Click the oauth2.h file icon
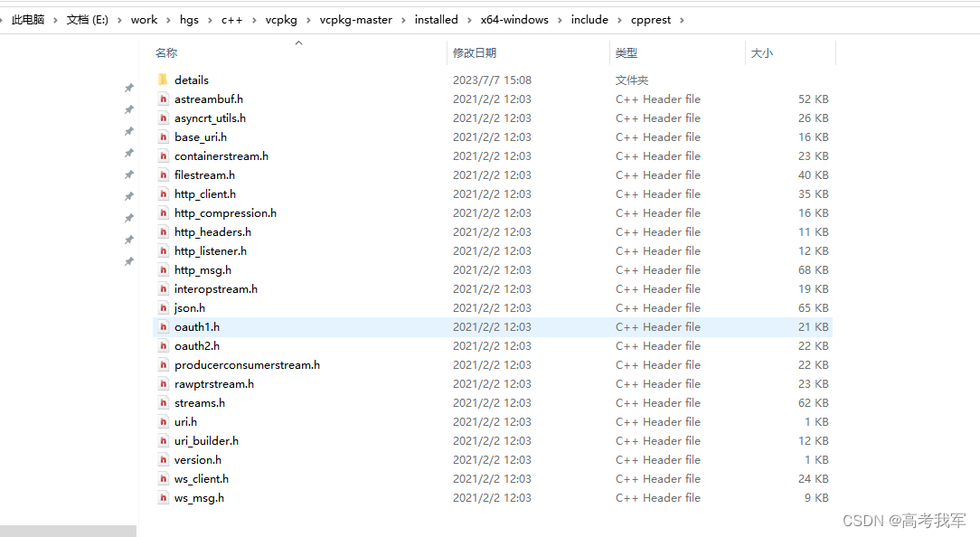The height and width of the screenshot is (537, 980). 163,345
